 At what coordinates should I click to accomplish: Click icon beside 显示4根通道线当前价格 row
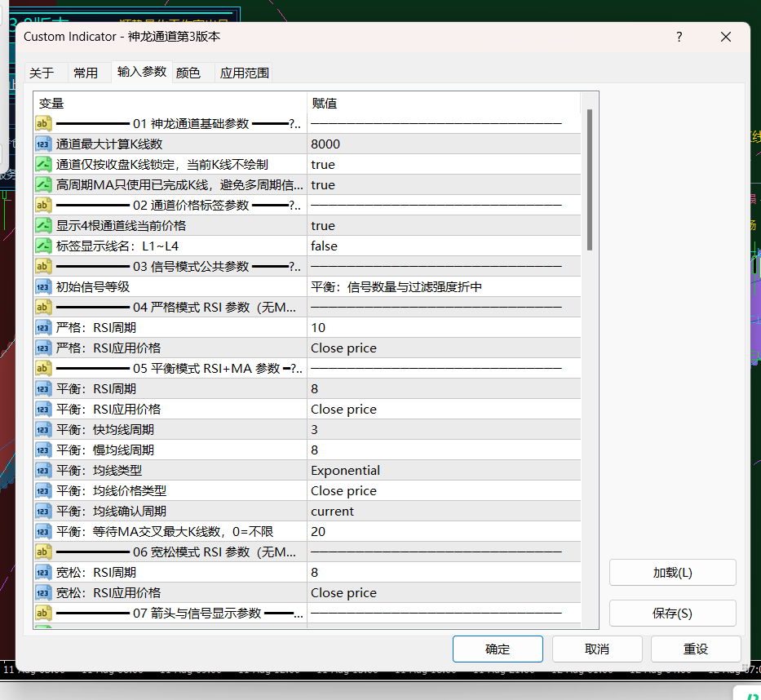click(x=43, y=226)
